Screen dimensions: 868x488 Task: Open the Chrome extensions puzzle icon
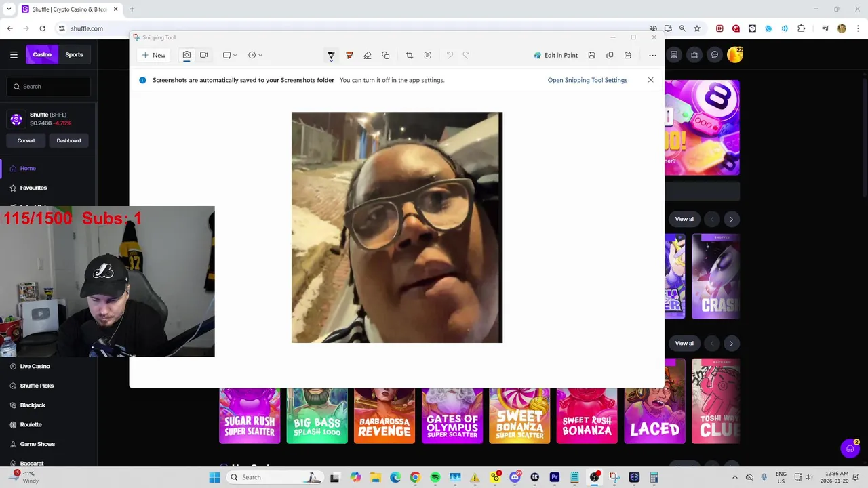802,28
